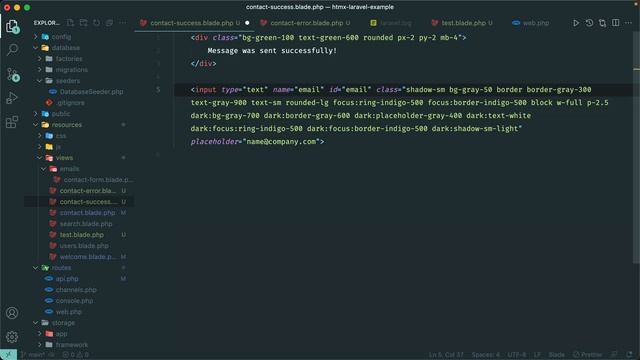
Task: Click the remote window indicator in status bar
Action: pos(8,355)
